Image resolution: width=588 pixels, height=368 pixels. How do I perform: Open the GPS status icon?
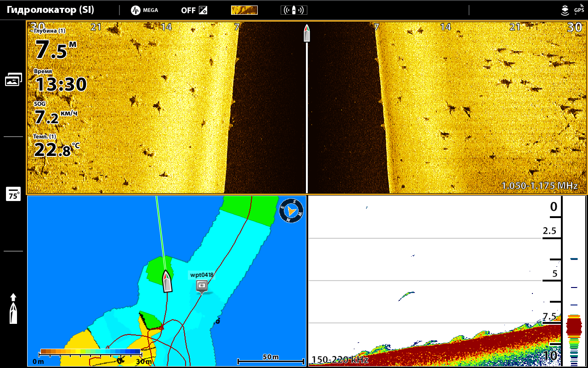tap(579, 9)
